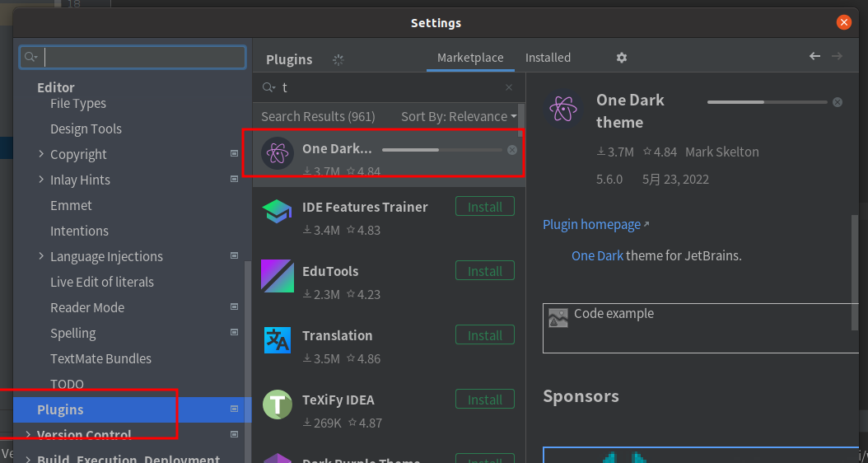Click the IDE Features Trainer plugin icon

tap(277, 212)
